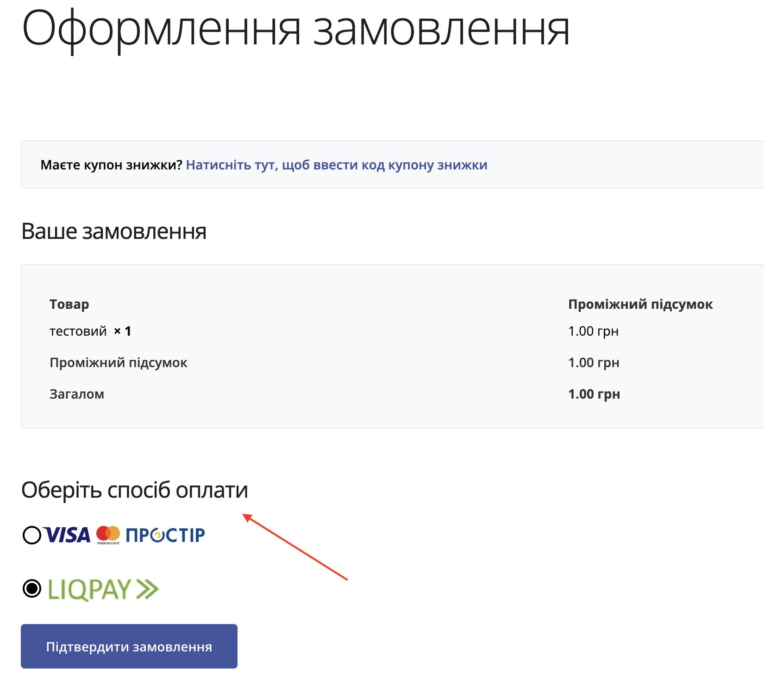Select the LiqPay radio button
The width and height of the screenshot is (764, 700).
[x=32, y=589]
